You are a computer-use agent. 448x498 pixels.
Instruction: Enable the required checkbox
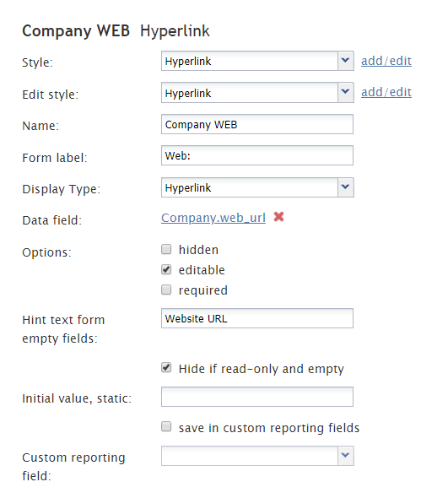[x=166, y=290]
